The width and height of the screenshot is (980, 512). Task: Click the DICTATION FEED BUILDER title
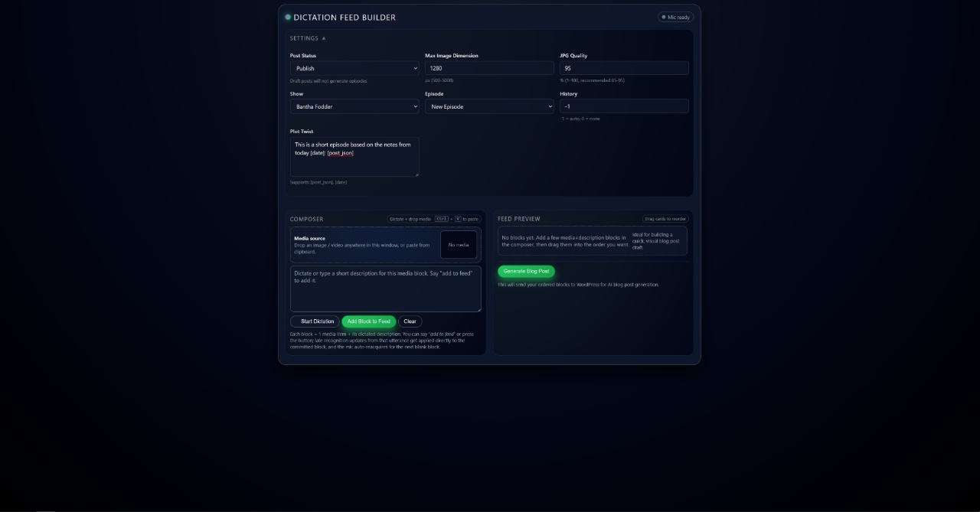coord(345,18)
